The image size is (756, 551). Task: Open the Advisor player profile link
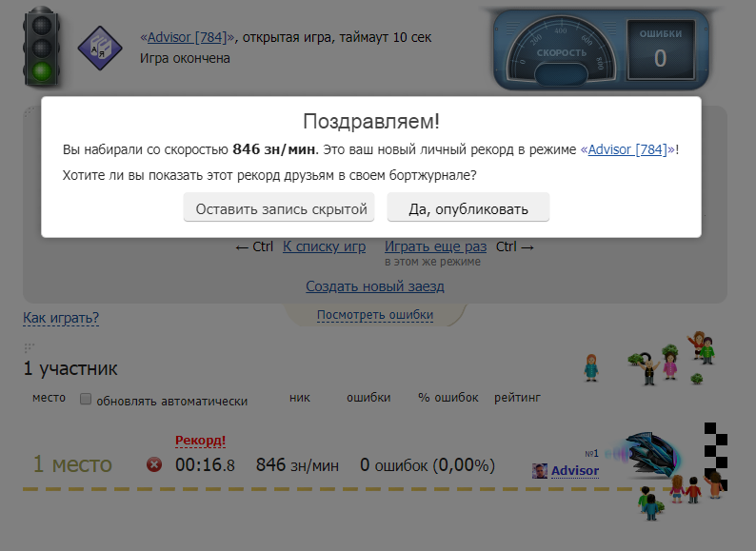[575, 470]
